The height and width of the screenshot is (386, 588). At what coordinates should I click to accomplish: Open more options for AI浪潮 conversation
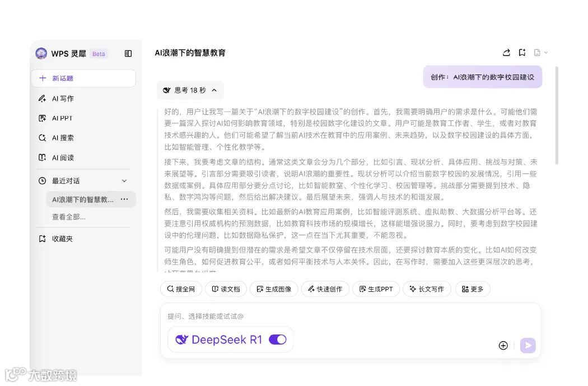coord(124,199)
